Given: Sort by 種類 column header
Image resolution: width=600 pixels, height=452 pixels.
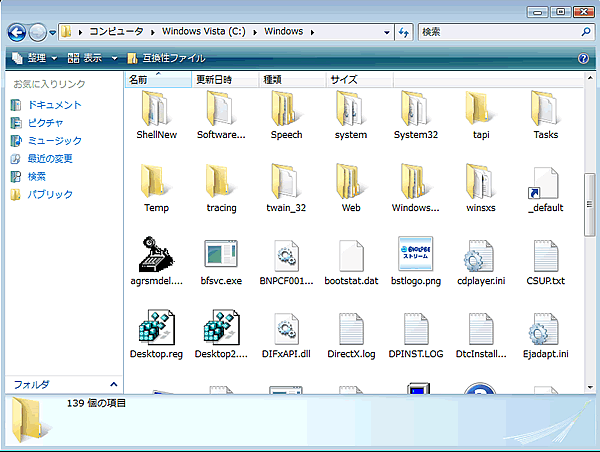Looking at the screenshot, I should pos(292,80).
